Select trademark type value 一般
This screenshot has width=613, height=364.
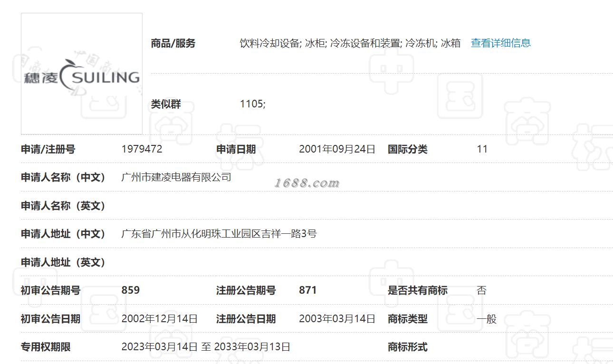(487, 319)
